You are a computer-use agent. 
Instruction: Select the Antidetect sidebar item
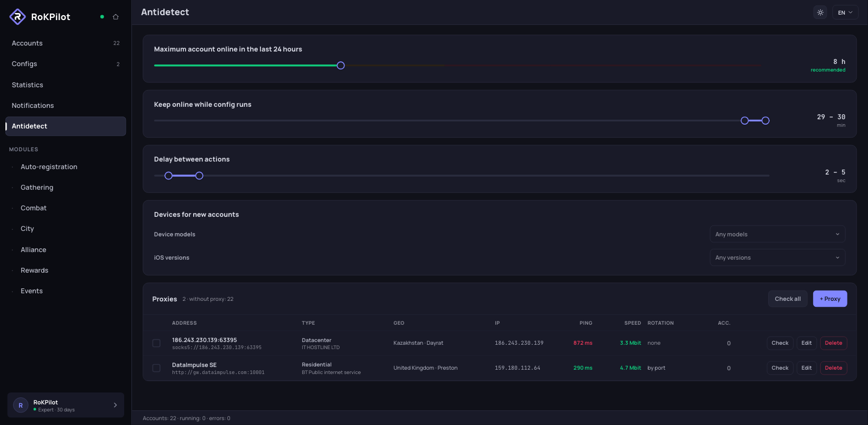tap(66, 126)
